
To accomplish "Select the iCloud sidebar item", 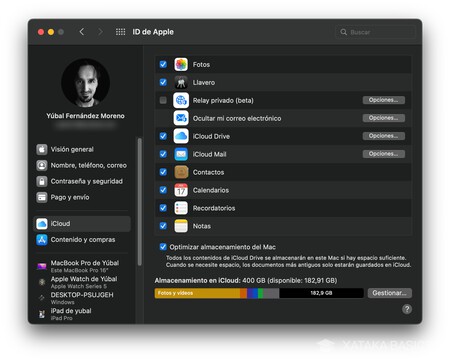I will pyautogui.click(x=82, y=224).
